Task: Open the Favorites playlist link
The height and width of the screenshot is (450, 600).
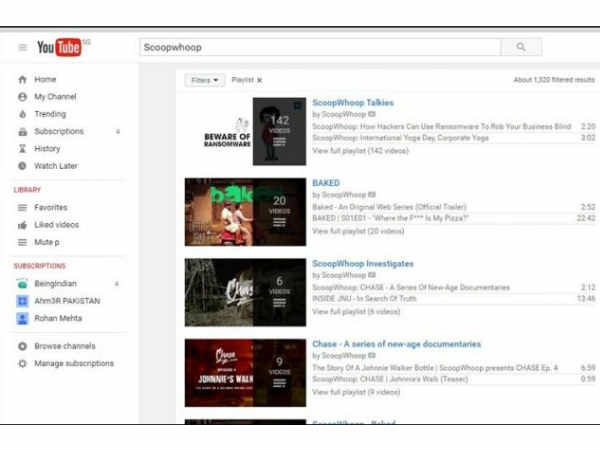Action: click(51, 207)
